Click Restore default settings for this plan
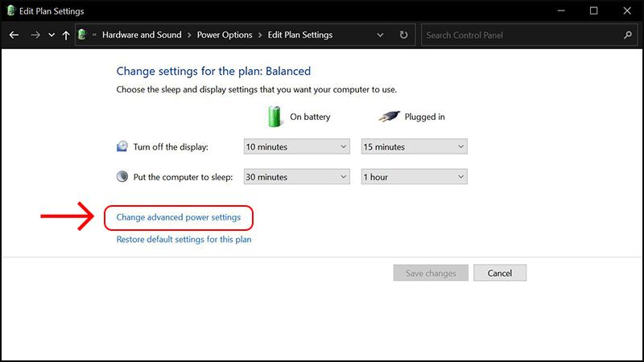Screen dimensions: 644x362 184,240
